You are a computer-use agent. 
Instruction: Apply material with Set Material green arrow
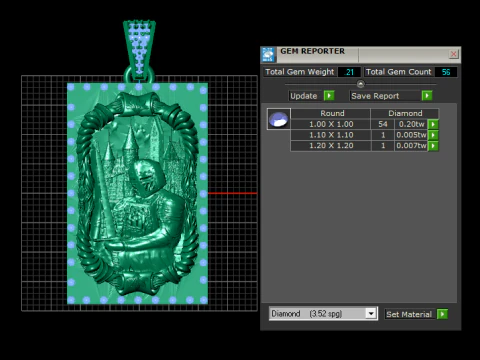442,314
